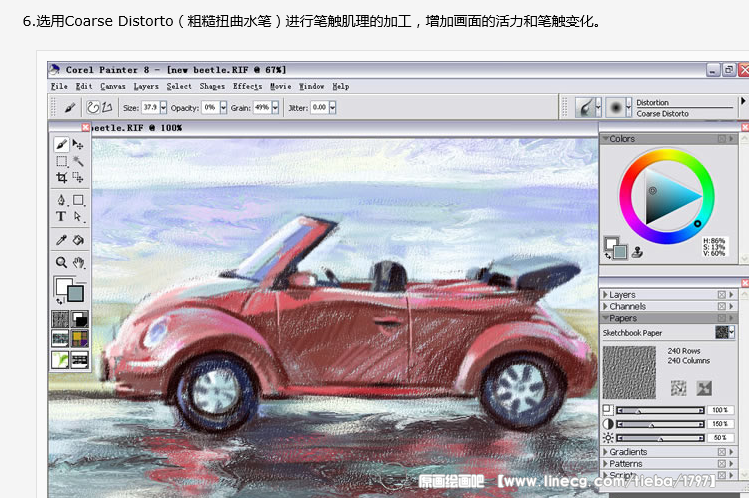Viewport: 749px width, 498px height.
Task: Open the Canvas menu
Action: 113,86
